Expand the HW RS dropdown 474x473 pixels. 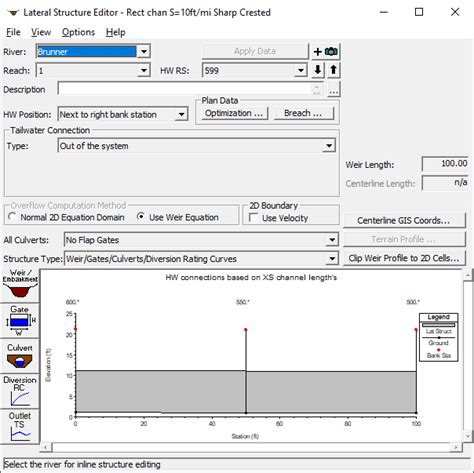[x=301, y=70]
